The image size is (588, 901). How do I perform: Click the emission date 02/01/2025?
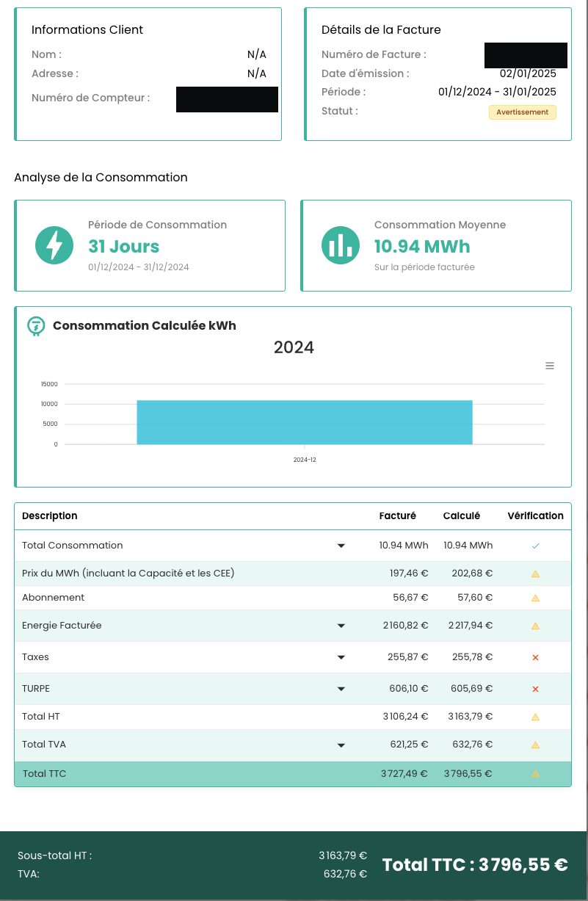coord(528,73)
